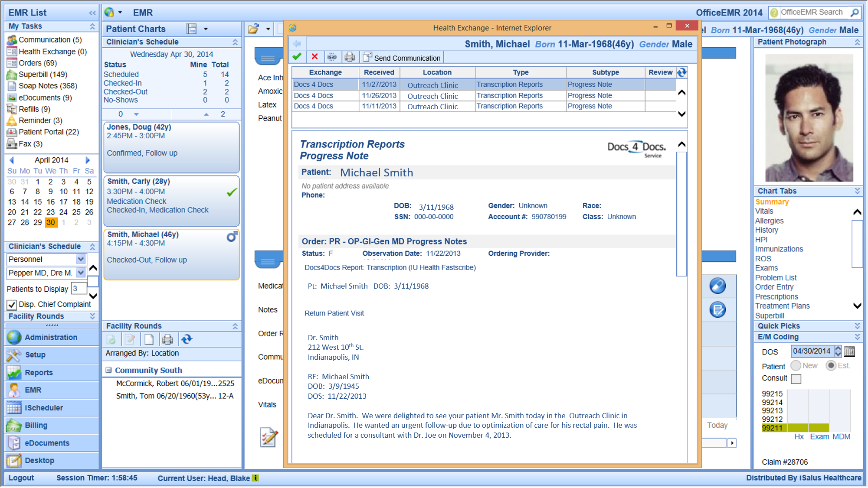The image size is (868, 488).
Task: Click Send Communication button
Action: [x=402, y=57]
